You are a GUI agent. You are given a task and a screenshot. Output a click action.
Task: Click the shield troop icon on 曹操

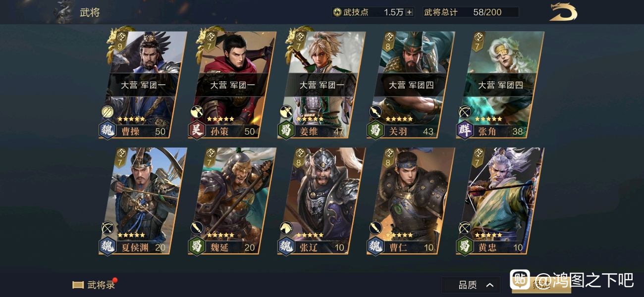tap(107, 112)
